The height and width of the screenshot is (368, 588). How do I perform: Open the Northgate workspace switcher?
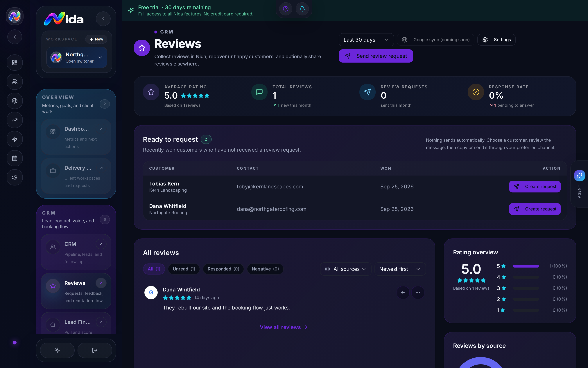pos(77,57)
